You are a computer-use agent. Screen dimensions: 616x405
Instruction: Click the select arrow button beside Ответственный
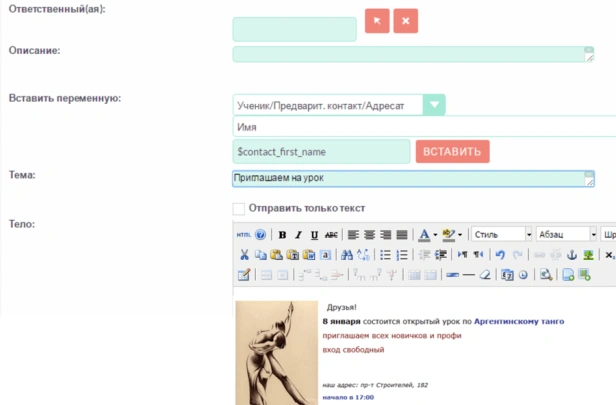point(377,21)
